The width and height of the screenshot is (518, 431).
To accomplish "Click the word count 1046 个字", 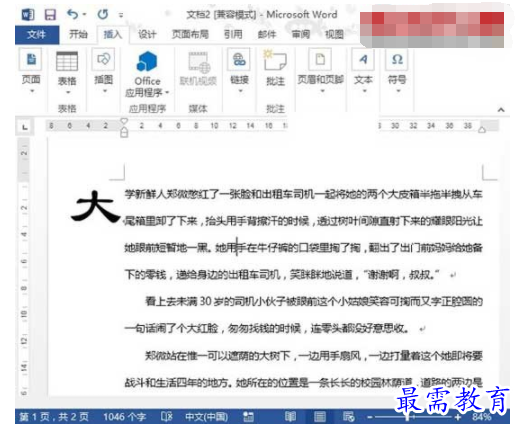I will (x=124, y=417).
